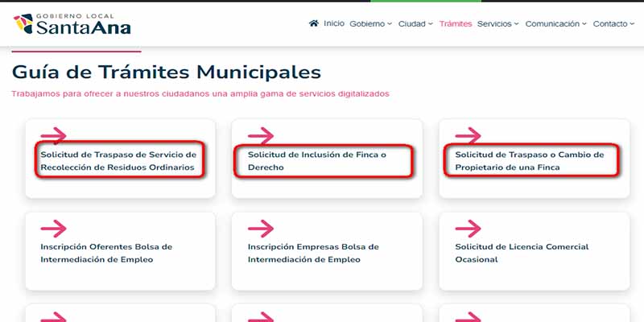Open Solicitud de Traspaso de Servicio de Recolección
The height and width of the screenshot is (322, 644).
118,161
